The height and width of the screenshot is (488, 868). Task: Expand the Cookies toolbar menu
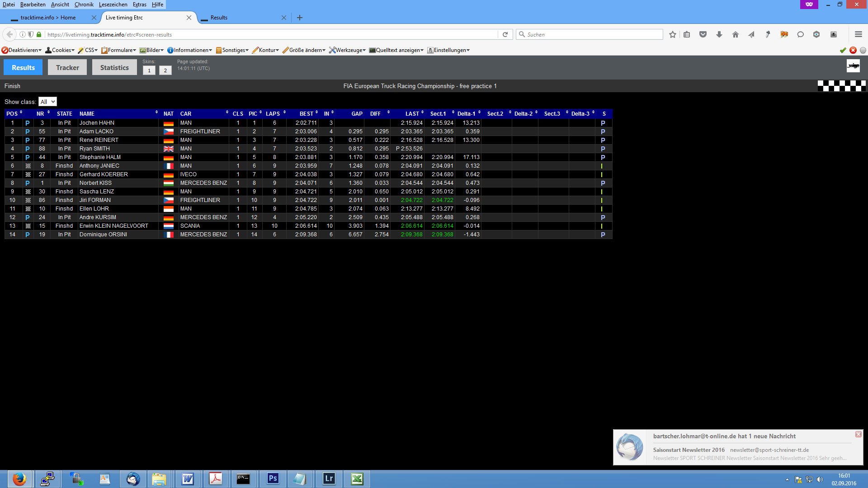(x=60, y=50)
